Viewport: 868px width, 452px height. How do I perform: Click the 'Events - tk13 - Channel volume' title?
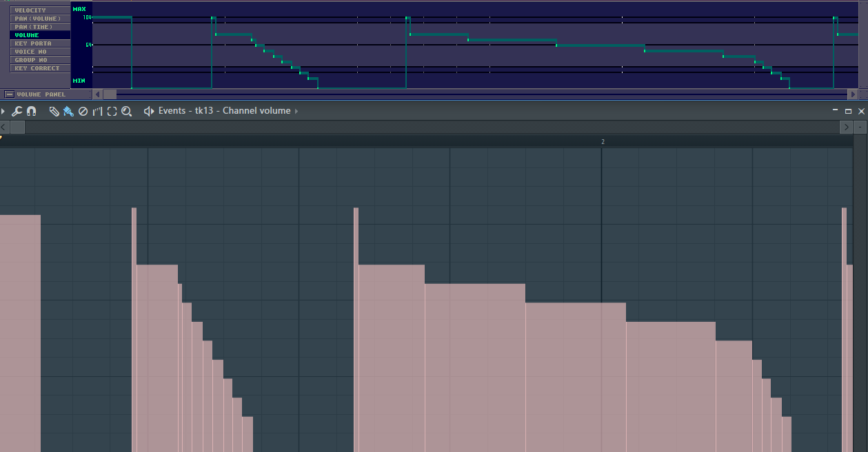coord(225,111)
